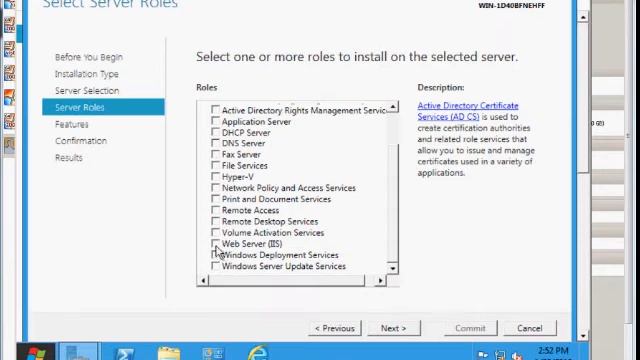Select Windows Server Update Services checkbox
Image resolution: width=640 pixels, height=360 pixels.
coord(215,266)
